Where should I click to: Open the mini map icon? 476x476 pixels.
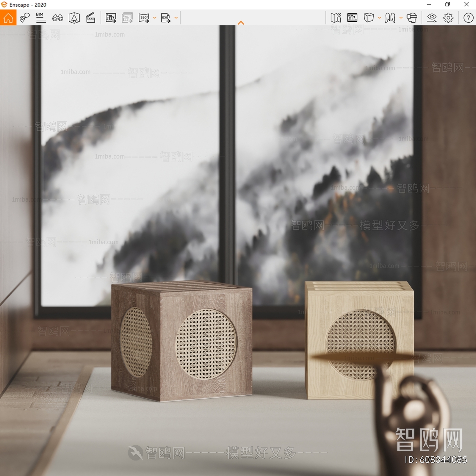336,18
